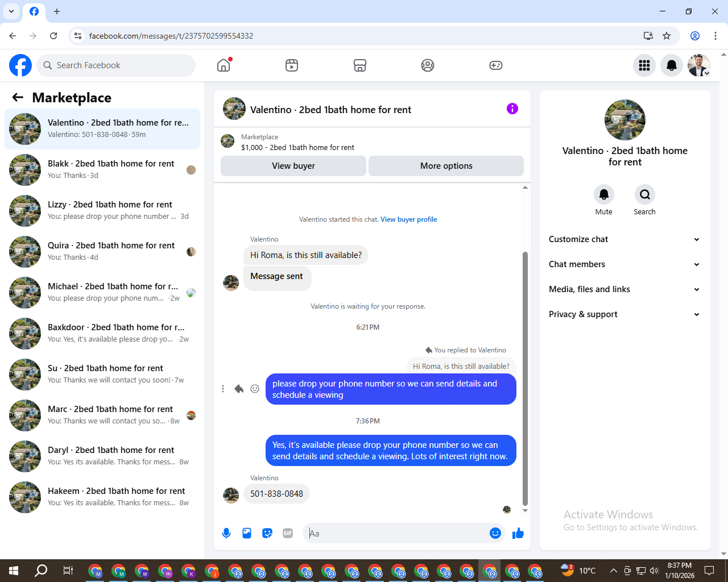728x582 pixels.
Task: Open Quira 2bed 1bath conversation
Action: pyautogui.click(x=102, y=252)
